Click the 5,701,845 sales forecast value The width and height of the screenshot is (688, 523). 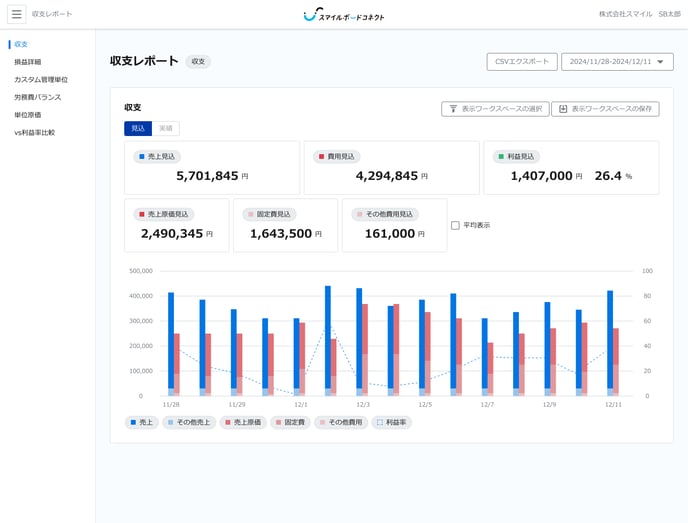point(207,176)
